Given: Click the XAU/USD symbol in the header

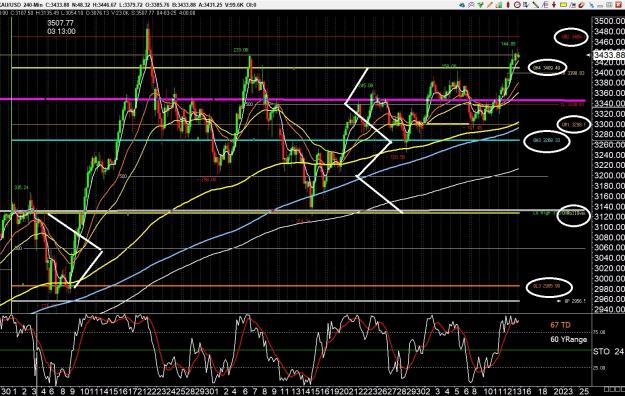Looking at the screenshot, I should 10,5.
